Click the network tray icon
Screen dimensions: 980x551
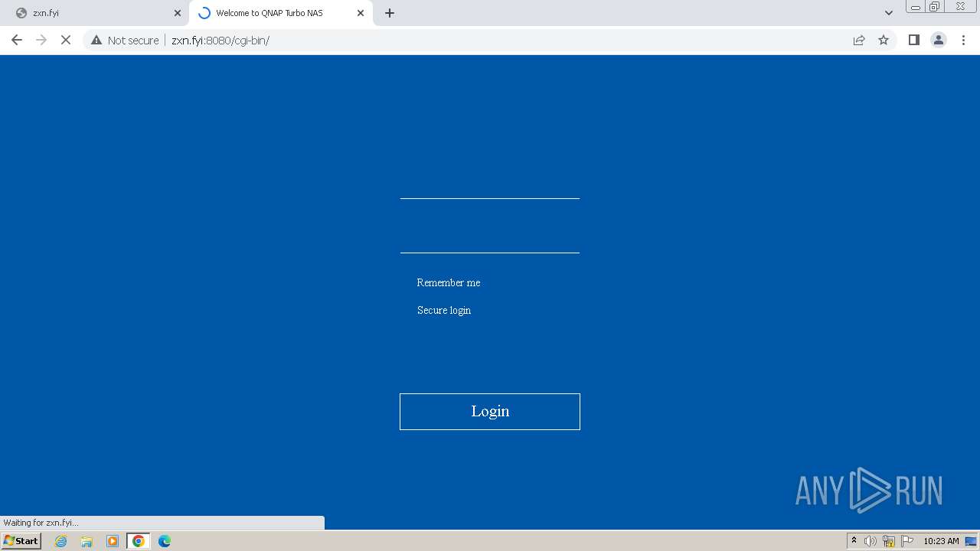click(889, 541)
